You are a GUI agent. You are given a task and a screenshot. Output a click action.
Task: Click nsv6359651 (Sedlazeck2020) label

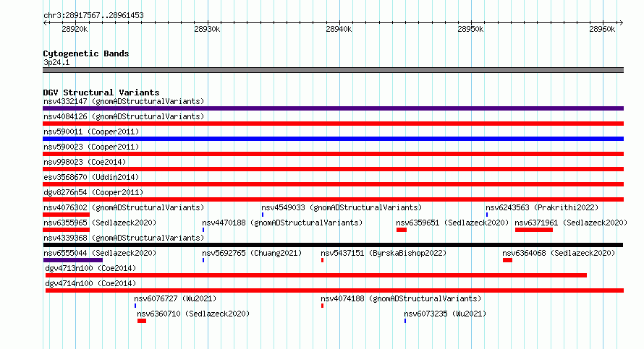coord(452,223)
